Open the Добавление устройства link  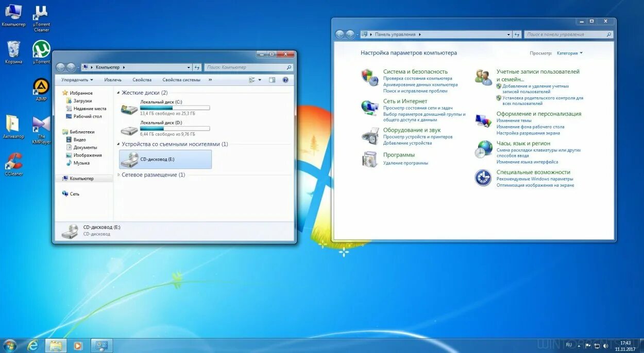pyautogui.click(x=408, y=143)
